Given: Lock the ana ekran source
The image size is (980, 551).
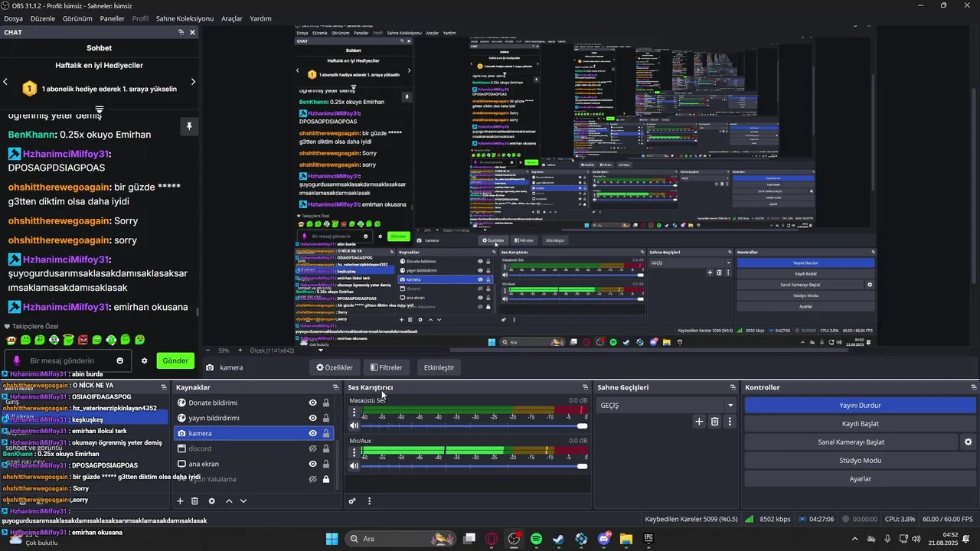Looking at the screenshot, I should coord(326,464).
